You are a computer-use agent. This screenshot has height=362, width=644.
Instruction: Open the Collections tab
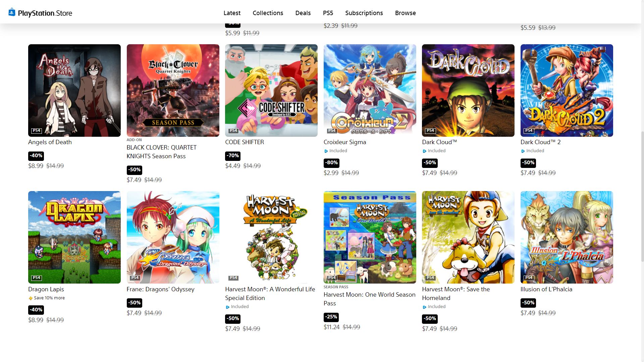268,13
